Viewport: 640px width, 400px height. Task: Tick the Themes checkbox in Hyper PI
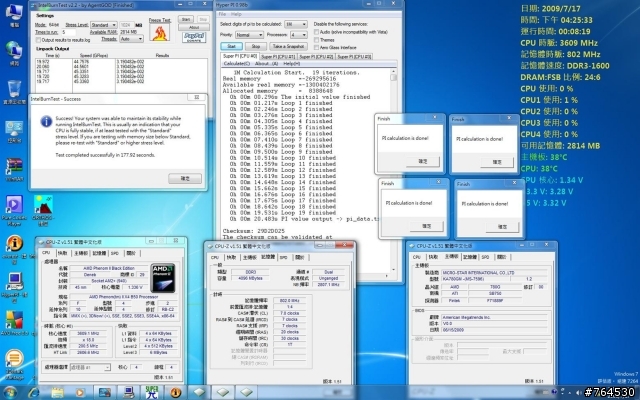(x=316, y=40)
